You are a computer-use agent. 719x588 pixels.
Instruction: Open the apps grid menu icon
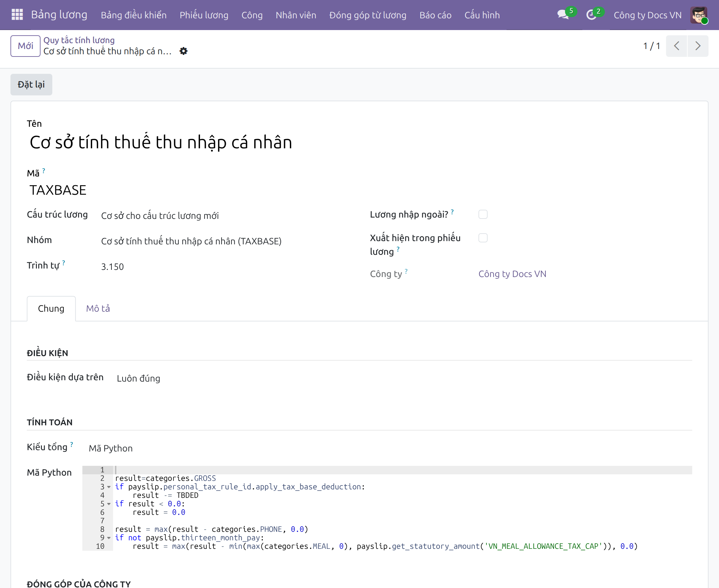(x=17, y=15)
